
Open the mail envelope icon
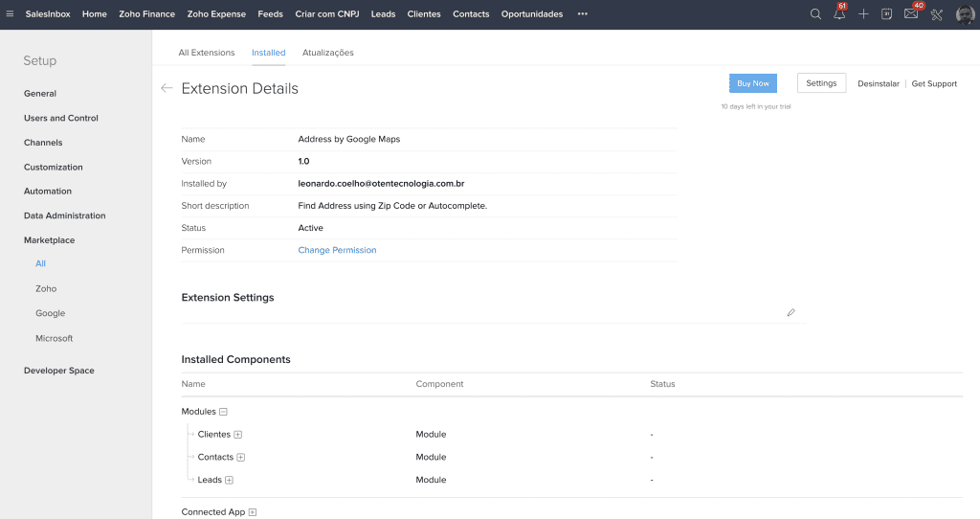tap(911, 14)
